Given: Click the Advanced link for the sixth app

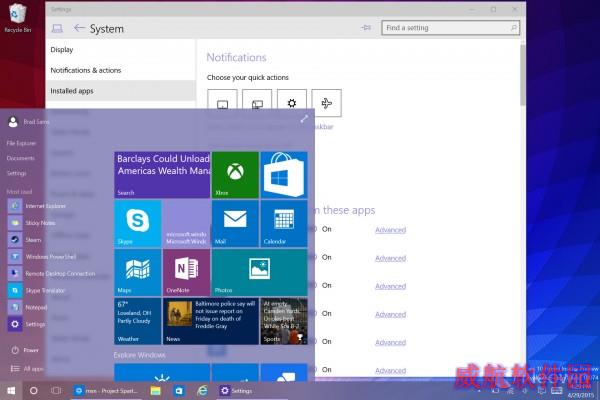Looking at the screenshot, I should [390, 371].
